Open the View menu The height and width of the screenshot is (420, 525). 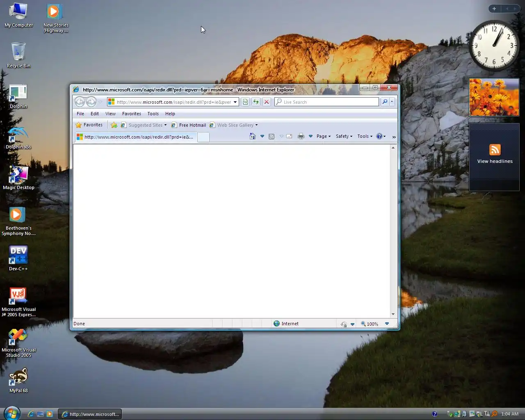click(x=110, y=114)
